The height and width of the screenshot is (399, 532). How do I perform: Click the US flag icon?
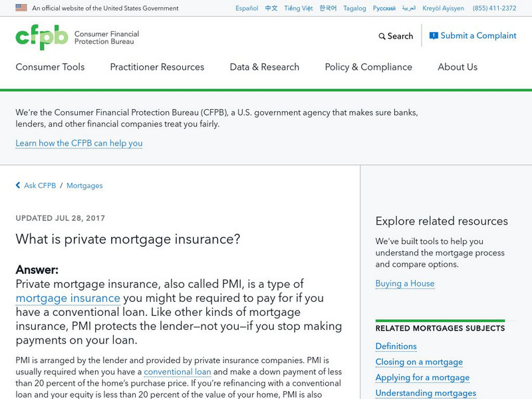coord(21,8)
